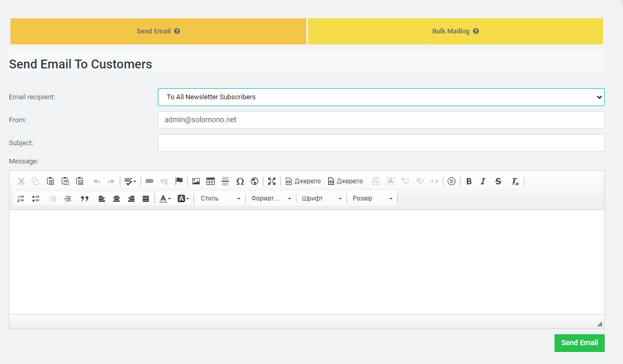Viewport: 623px width, 364px height.
Task: Click the insert link icon
Action: [149, 181]
